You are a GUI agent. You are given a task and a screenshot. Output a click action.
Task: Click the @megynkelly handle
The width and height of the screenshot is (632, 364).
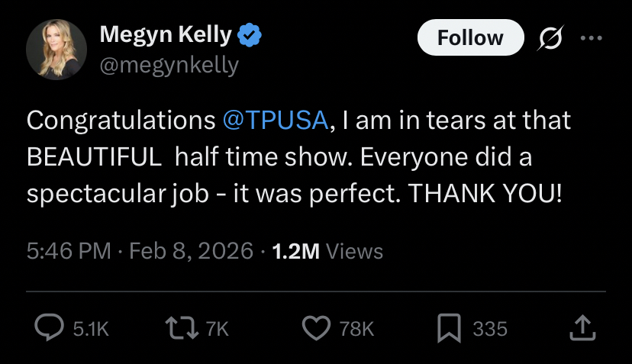coord(169,66)
